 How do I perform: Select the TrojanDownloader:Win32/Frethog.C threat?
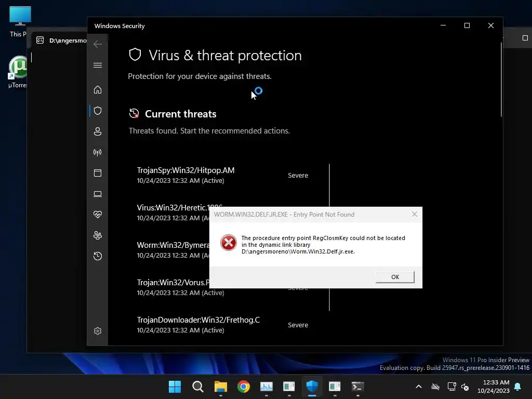pyautogui.click(x=198, y=325)
